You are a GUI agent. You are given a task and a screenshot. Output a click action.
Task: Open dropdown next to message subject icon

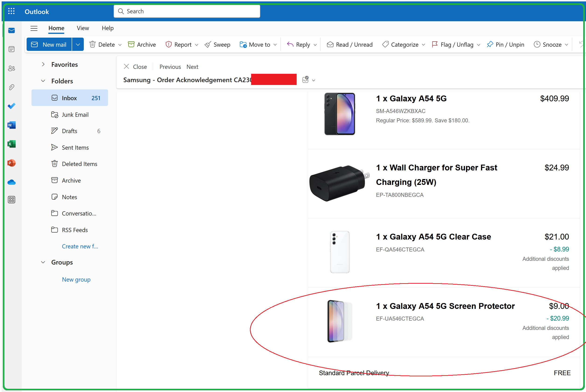[314, 80]
